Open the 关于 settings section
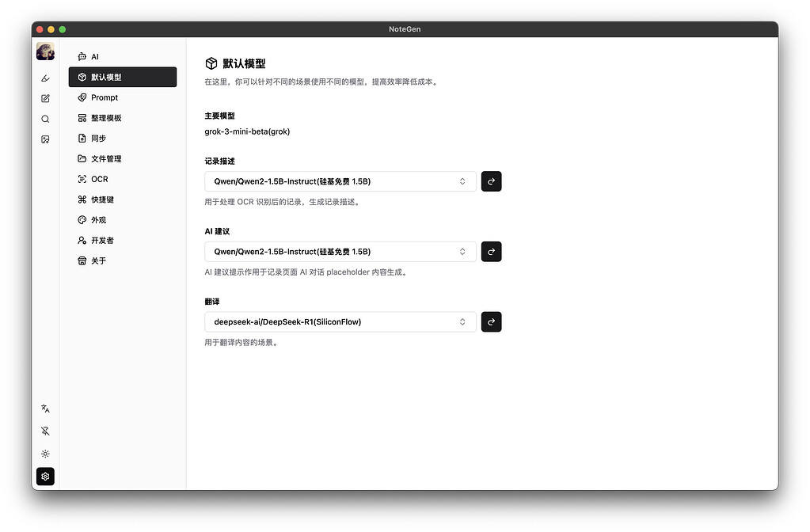810x532 pixels. point(123,260)
